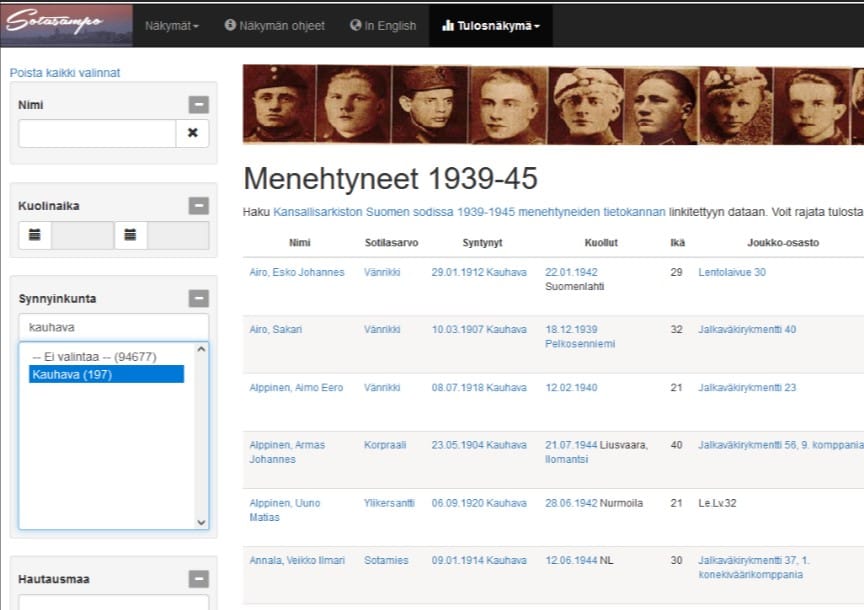Collapse the Kuolinaika filter panel
Image resolution: width=864 pixels, height=610 pixels.
(198, 206)
